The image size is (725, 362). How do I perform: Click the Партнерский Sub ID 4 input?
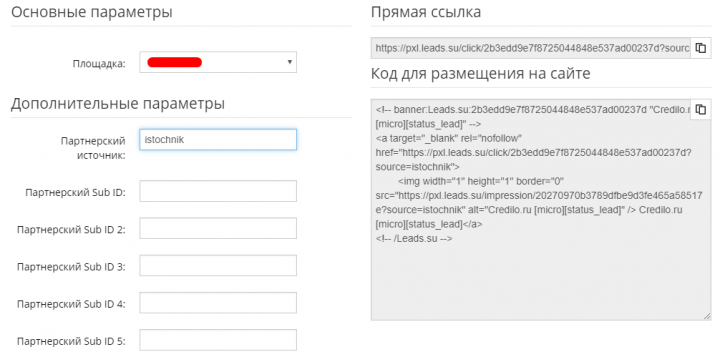point(218,303)
